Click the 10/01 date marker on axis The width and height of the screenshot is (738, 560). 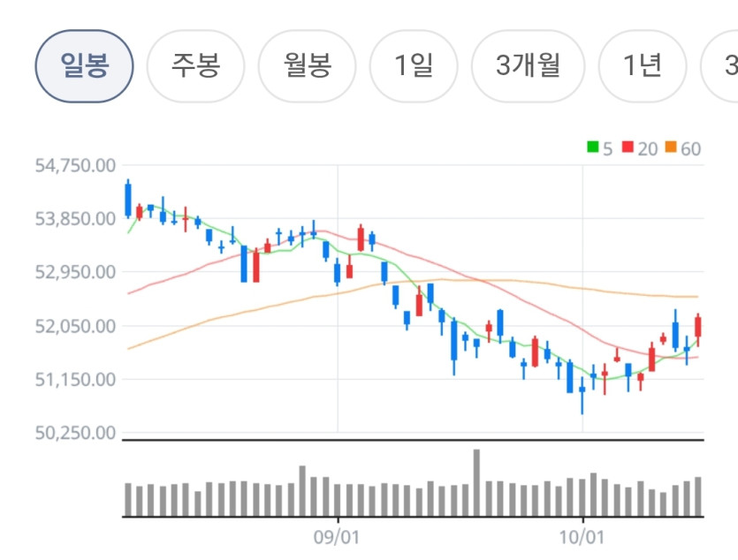(582, 537)
